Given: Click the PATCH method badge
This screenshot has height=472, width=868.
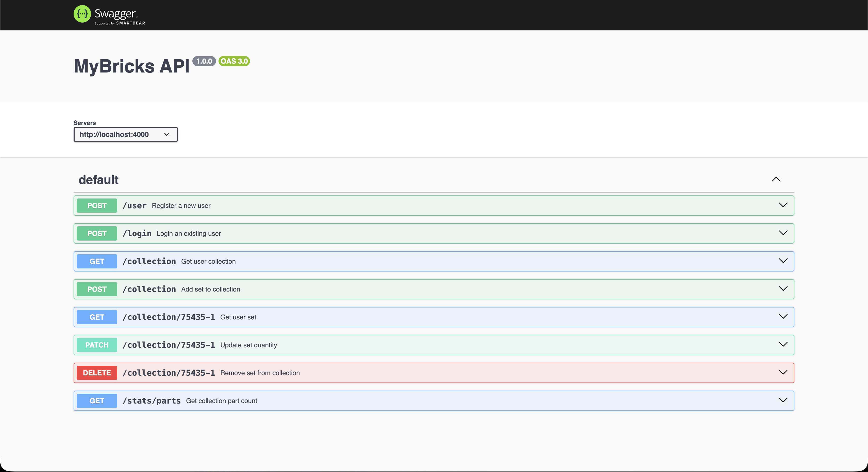Looking at the screenshot, I should (x=97, y=345).
